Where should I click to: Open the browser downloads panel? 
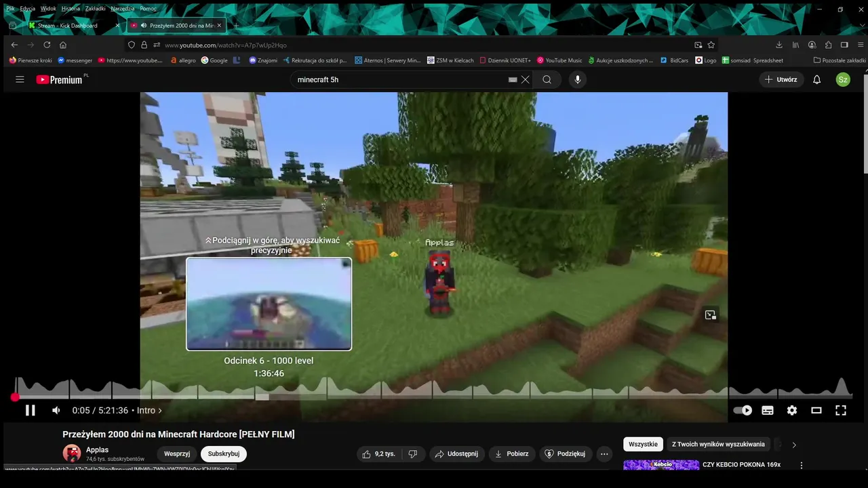point(779,45)
